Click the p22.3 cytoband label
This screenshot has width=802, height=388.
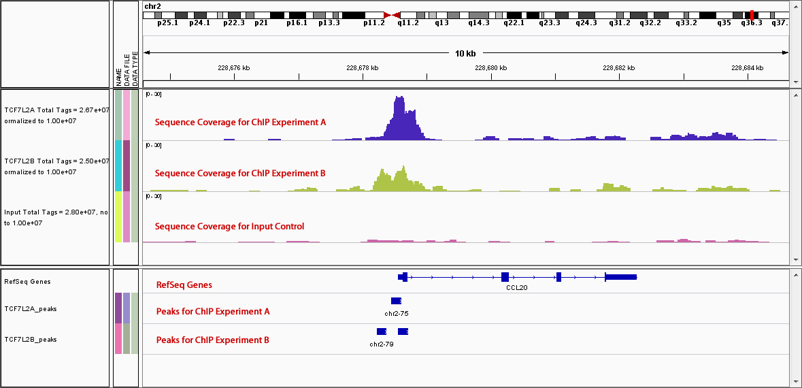point(234,23)
